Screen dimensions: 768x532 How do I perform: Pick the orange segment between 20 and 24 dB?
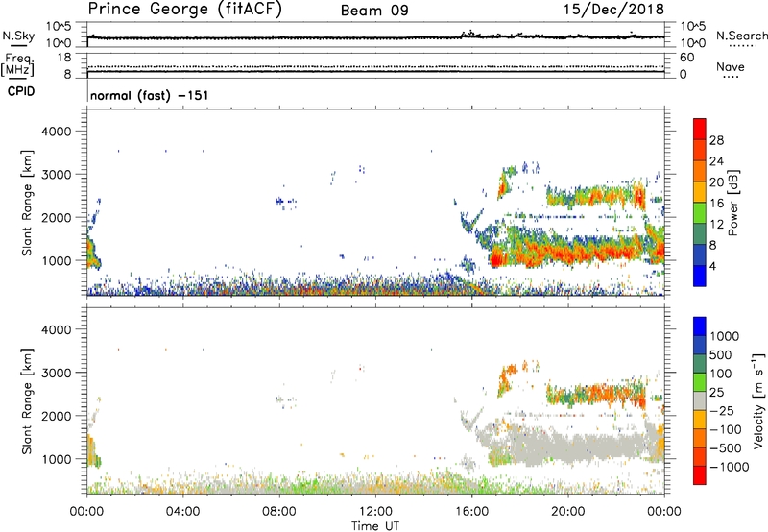[x=700, y=171]
